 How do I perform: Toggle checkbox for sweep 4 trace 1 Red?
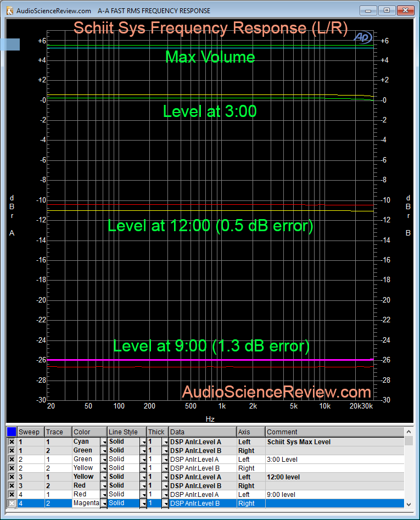(12, 494)
